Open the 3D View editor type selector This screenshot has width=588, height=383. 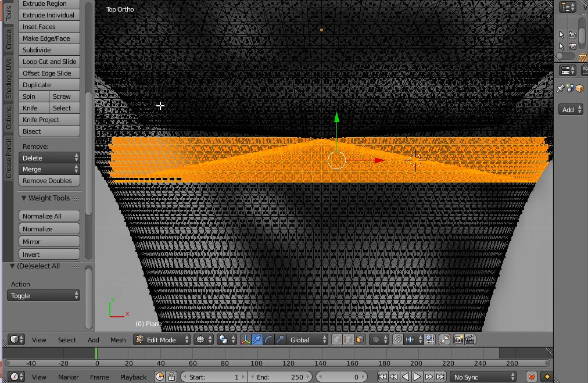click(x=16, y=339)
